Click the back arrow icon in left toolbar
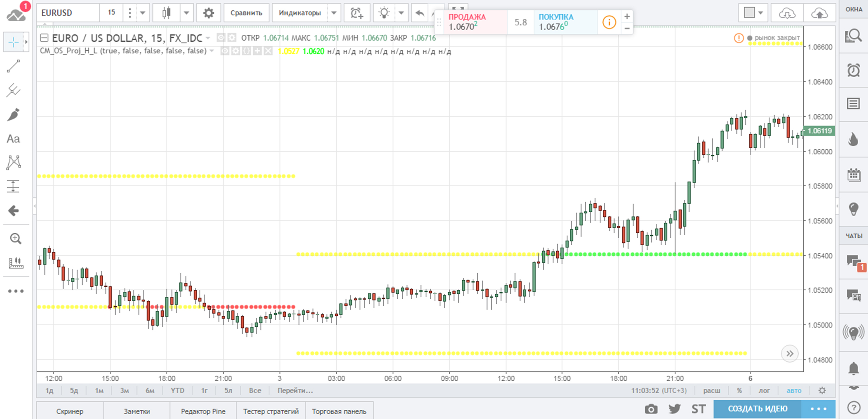868x419 pixels. [14, 211]
